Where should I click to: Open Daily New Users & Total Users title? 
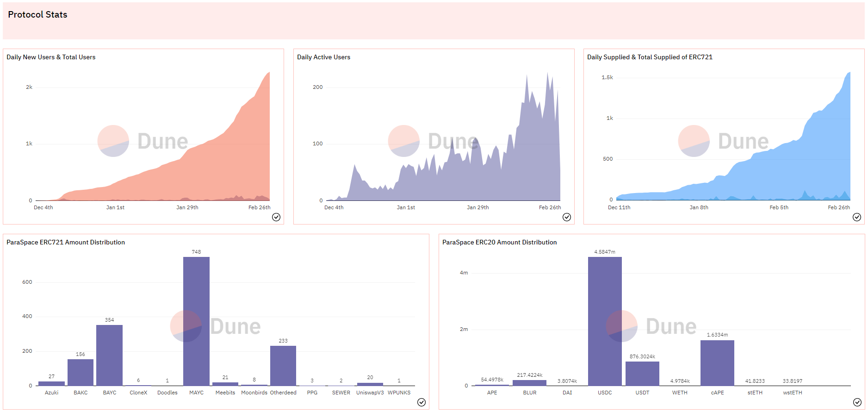pyautogui.click(x=51, y=57)
